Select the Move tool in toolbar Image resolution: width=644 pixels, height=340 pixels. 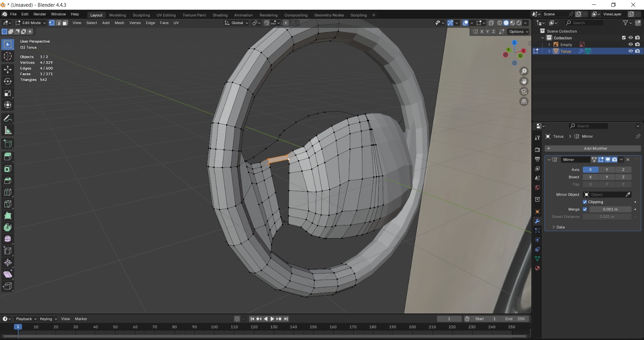pyautogui.click(x=8, y=70)
